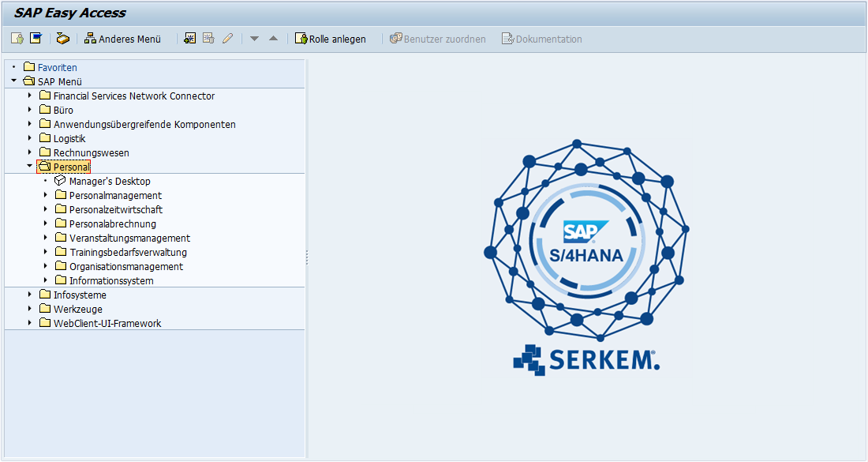Select the Werkzeuge tree entry
Viewport: 868px width, 462px height.
[x=77, y=310]
